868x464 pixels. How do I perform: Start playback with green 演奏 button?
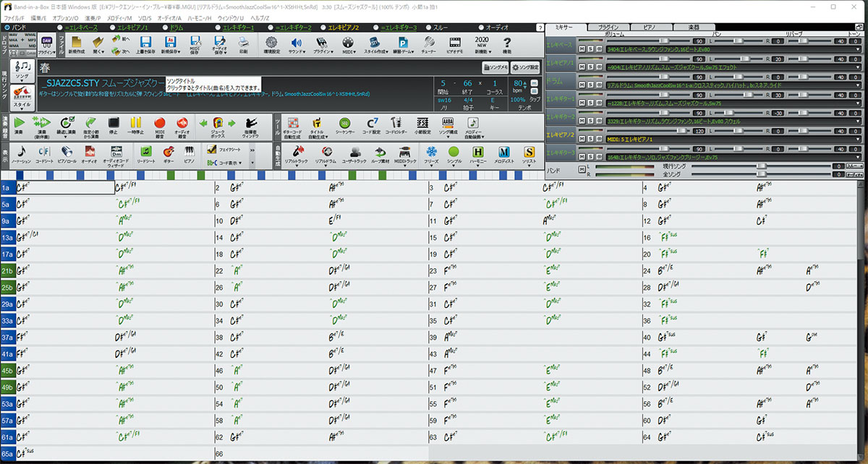pos(18,126)
